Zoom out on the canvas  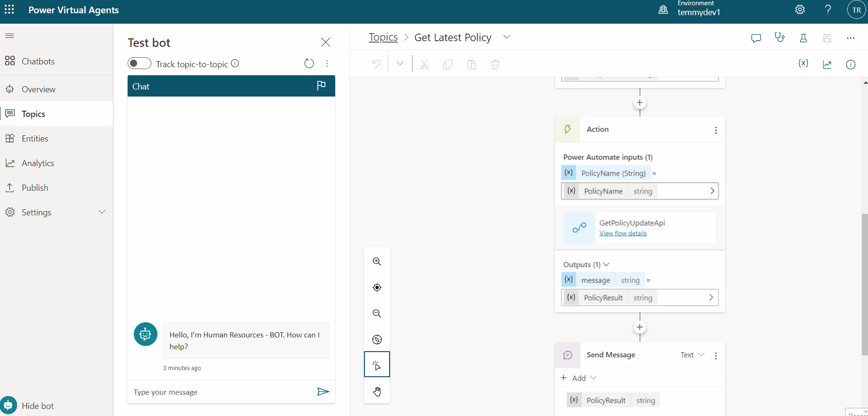click(x=377, y=313)
